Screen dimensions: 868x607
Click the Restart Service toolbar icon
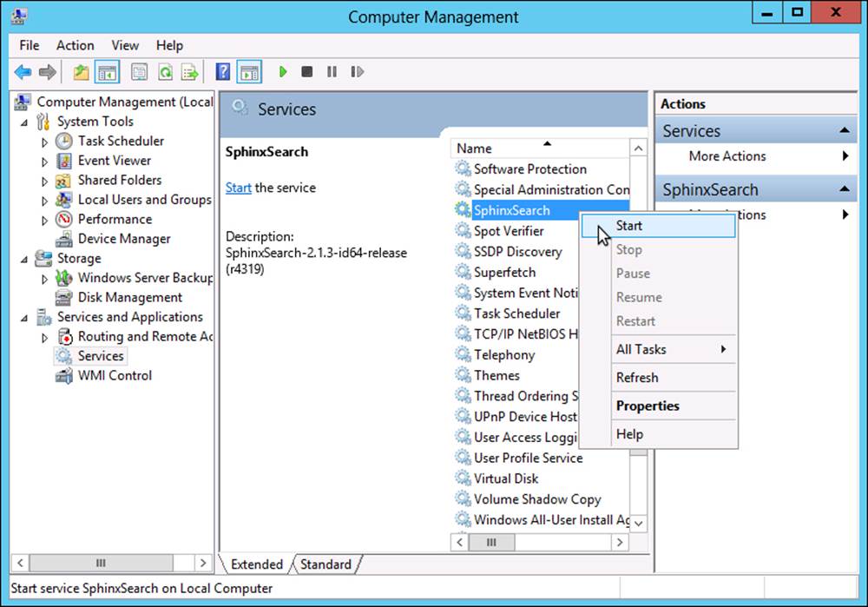pyautogui.click(x=357, y=71)
